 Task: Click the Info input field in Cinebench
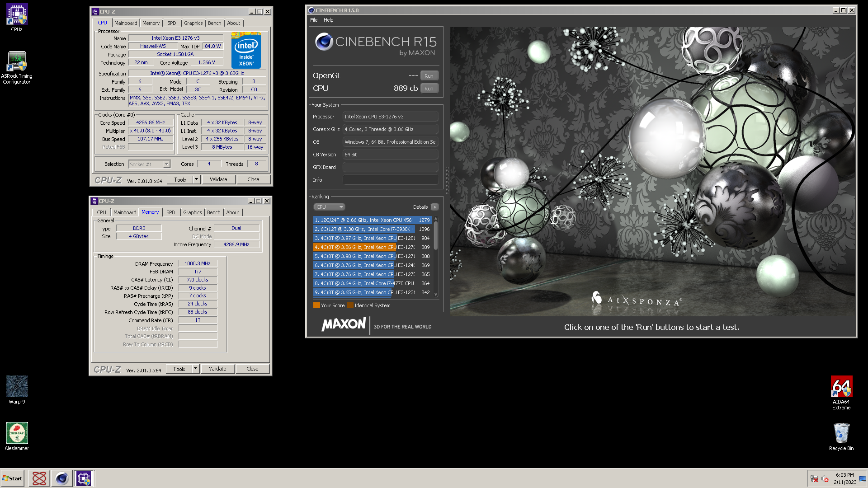coord(391,180)
